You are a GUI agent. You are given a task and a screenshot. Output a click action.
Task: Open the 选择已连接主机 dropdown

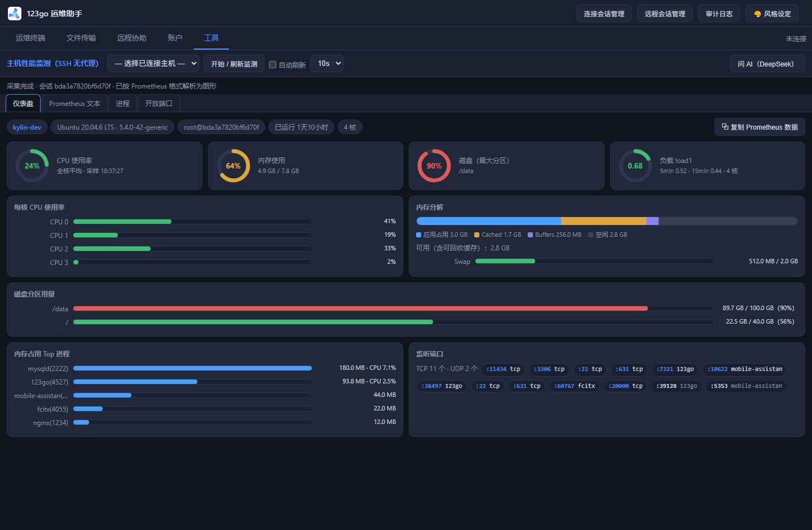[153, 64]
